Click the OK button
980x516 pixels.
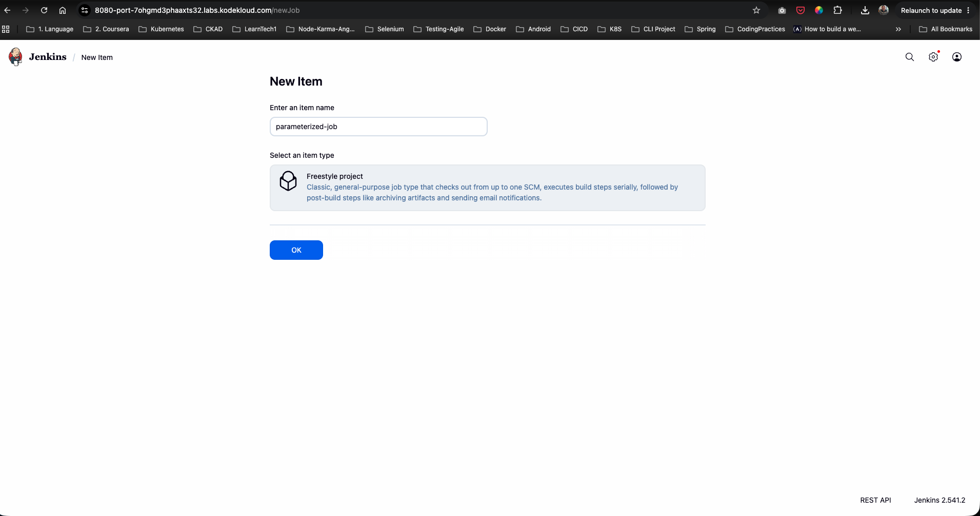tap(296, 250)
